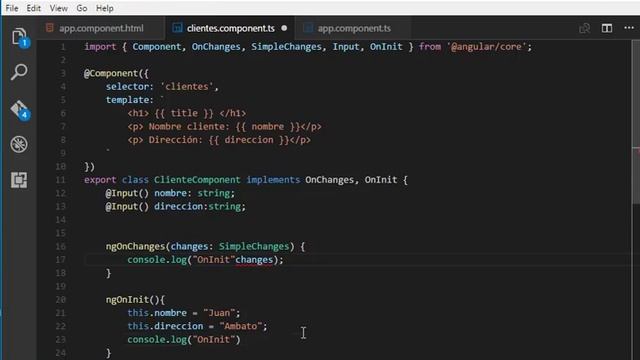
Task: Click 'ngOnChanges' method name
Action: (x=135, y=247)
